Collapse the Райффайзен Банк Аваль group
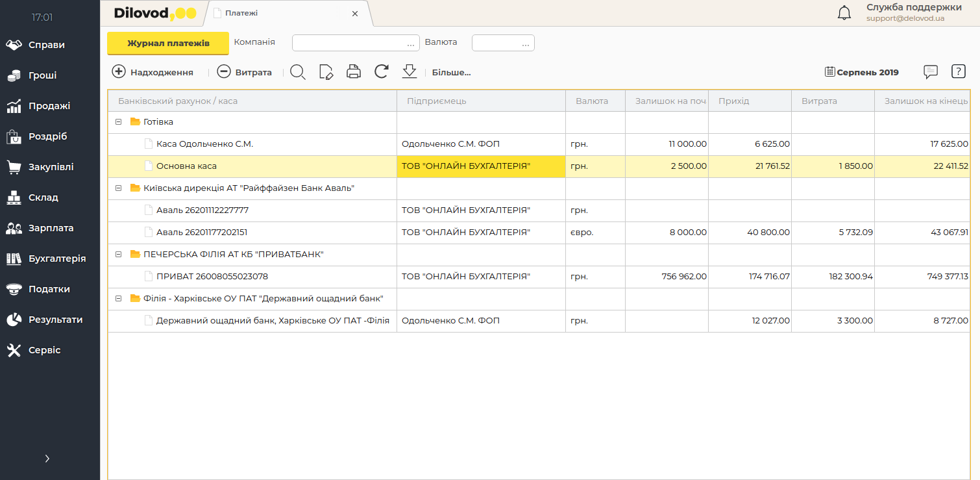Image resolution: width=980 pixels, height=480 pixels. (x=118, y=188)
